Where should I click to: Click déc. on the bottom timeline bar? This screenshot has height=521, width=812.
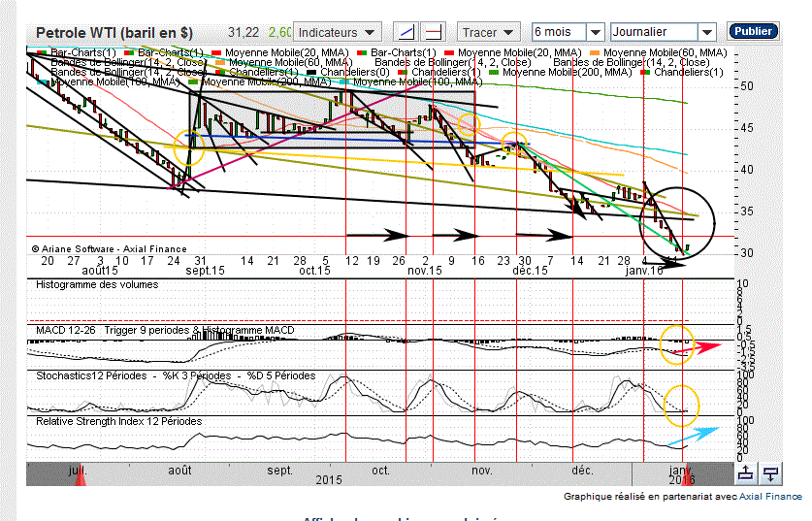583,471
